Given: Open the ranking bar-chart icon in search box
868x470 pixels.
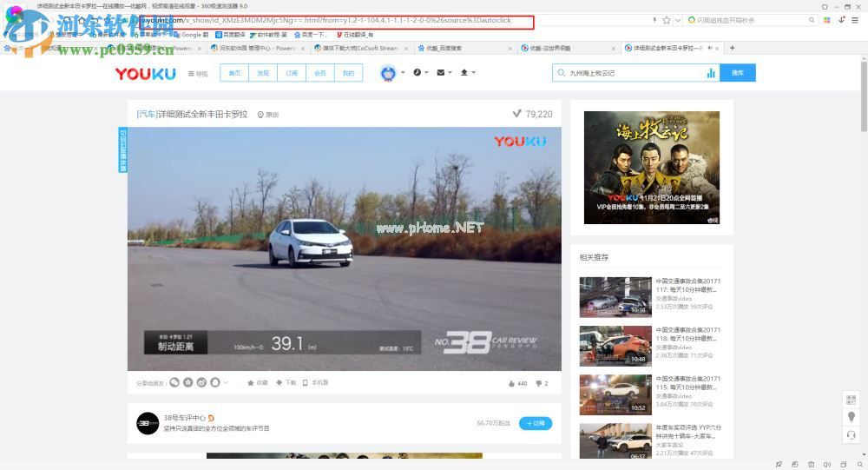Looking at the screenshot, I should [711, 73].
